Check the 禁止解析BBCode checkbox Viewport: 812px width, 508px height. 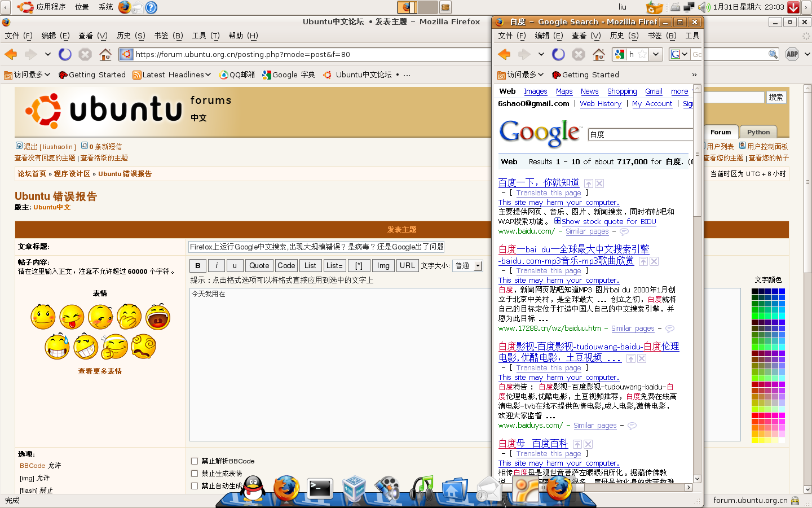click(195, 461)
